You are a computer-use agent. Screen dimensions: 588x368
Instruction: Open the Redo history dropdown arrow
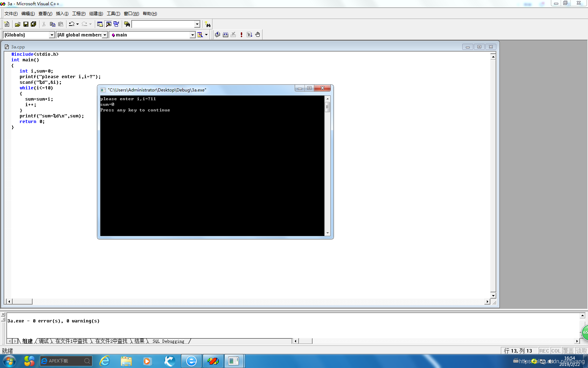click(90, 24)
